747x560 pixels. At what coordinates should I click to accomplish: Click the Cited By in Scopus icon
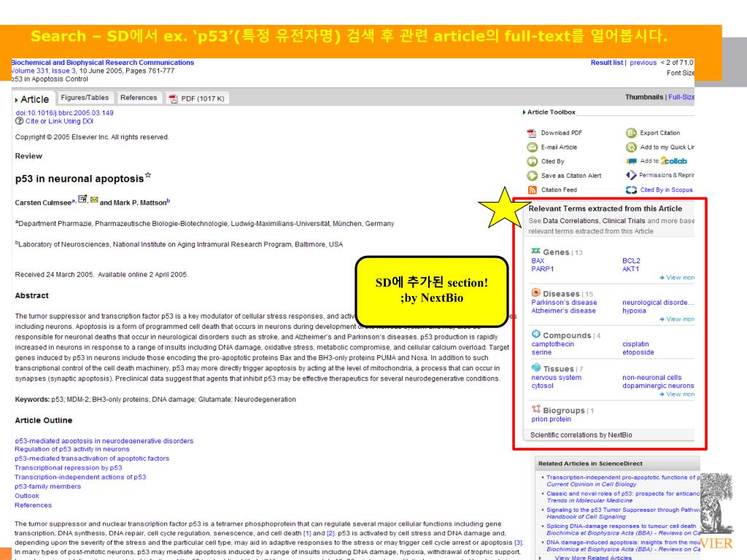click(631, 190)
